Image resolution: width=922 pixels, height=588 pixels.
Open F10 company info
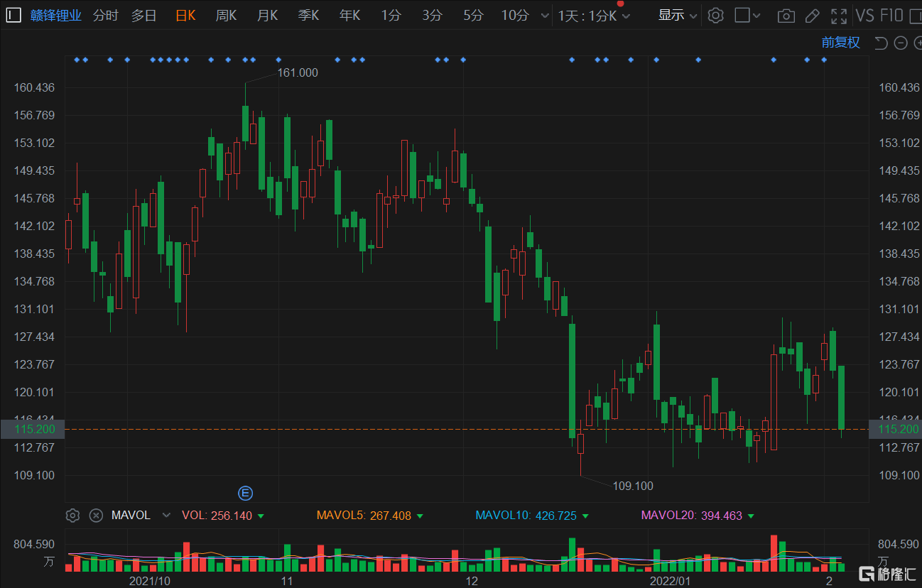(x=891, y=15)
